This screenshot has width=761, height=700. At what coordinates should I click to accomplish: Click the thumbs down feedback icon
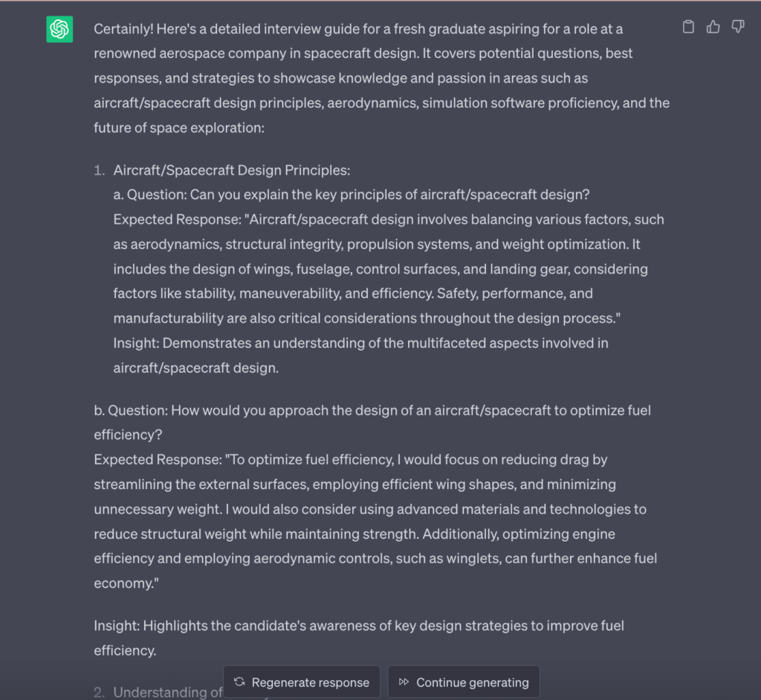coord(738,27)
